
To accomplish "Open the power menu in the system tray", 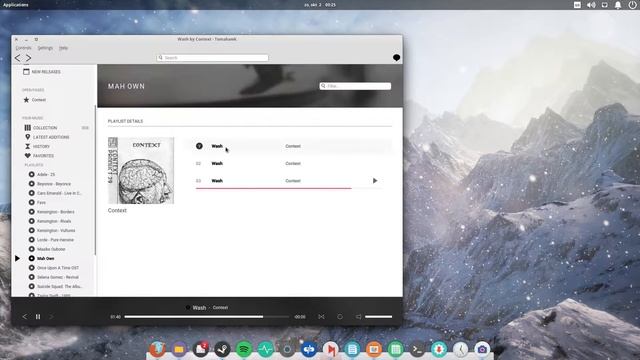I will [632, 5].
